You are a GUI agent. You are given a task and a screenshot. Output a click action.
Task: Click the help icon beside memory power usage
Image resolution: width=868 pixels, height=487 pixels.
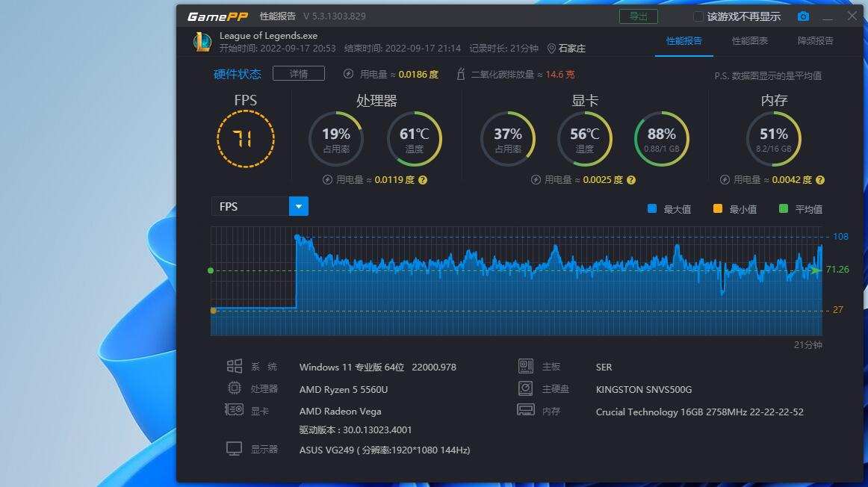tap(820, 180)
